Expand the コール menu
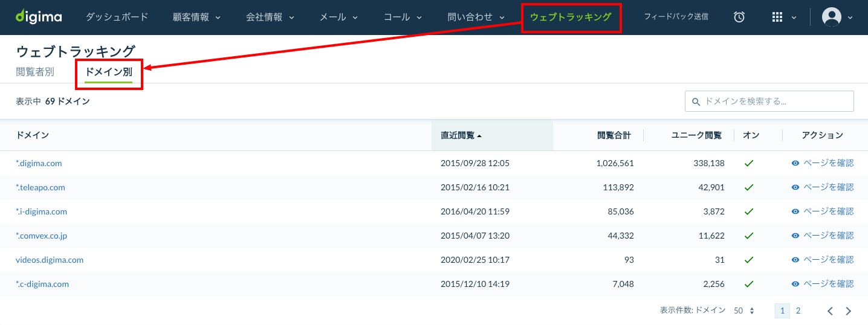The width and height of the screenshot is (868, 325). [403, 17]
